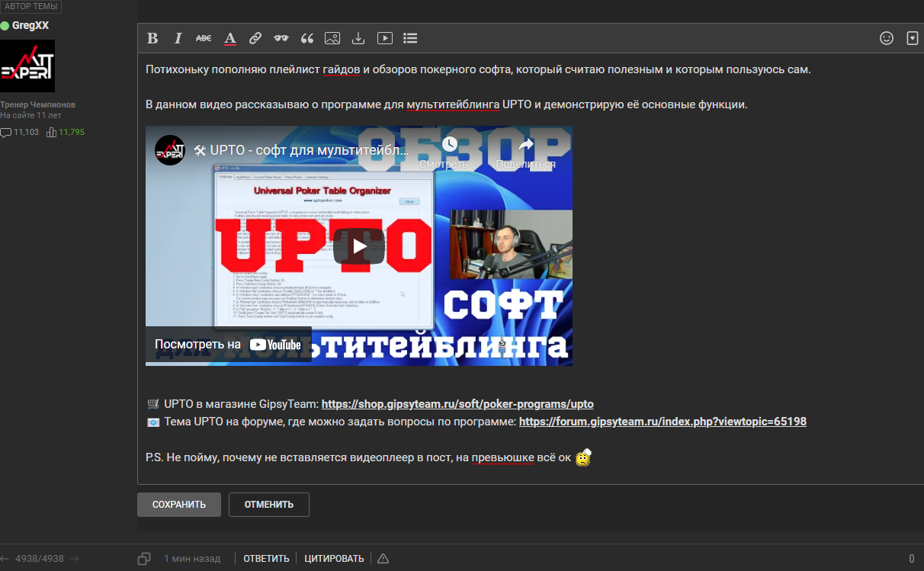Open the editor dropdown at toolbar right
This screenshot has height=571, width=924.
912,38
